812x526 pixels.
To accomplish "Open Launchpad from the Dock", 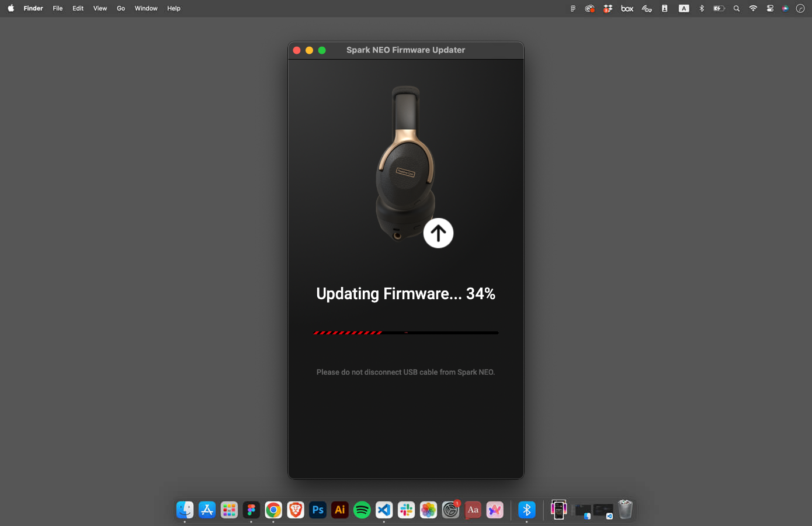I will point(229,510).
